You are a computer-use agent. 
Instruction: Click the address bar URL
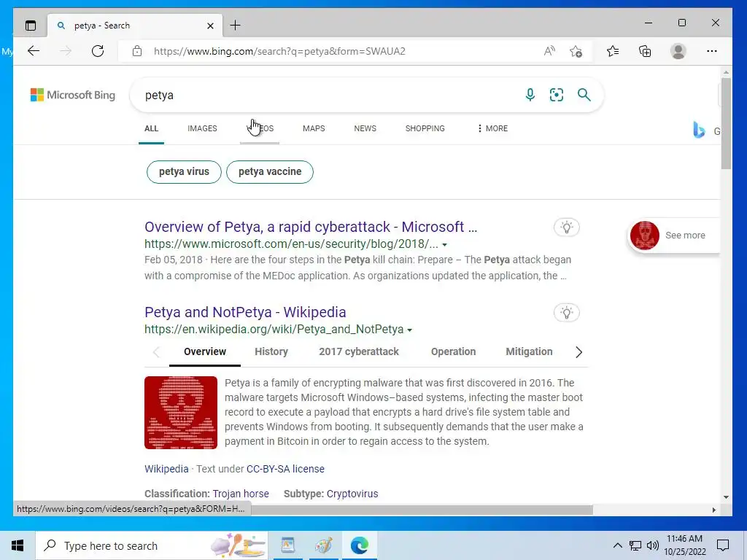[279, 52]
